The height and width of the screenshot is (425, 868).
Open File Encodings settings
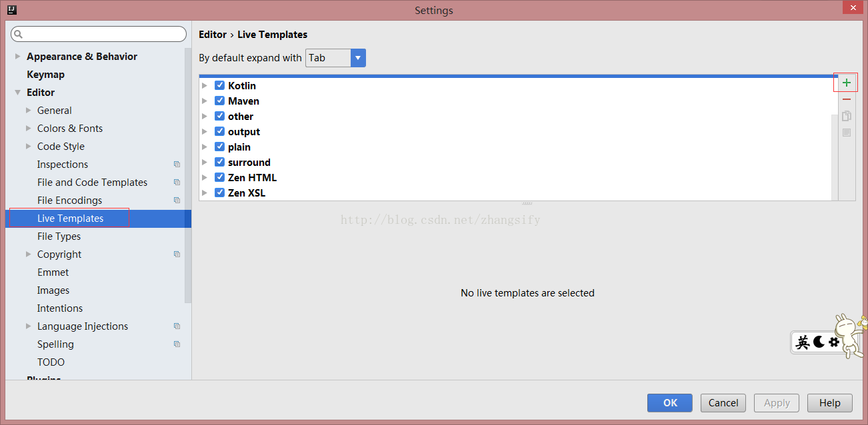pyautogui.click(x=69, y=201)
